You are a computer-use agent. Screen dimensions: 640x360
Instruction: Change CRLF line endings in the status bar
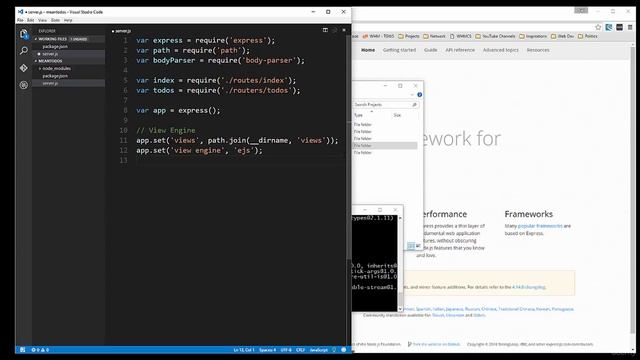(x=300, y=350)
